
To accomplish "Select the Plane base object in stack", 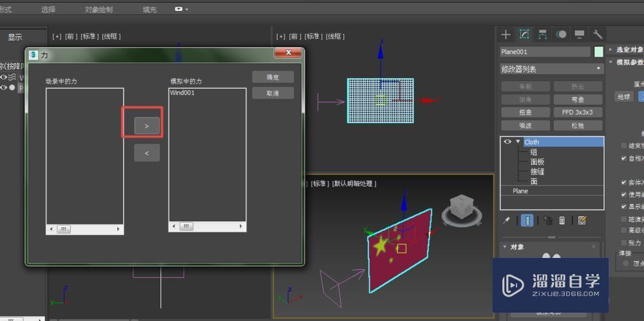I will pyautogui.click(x=520, y=191).
